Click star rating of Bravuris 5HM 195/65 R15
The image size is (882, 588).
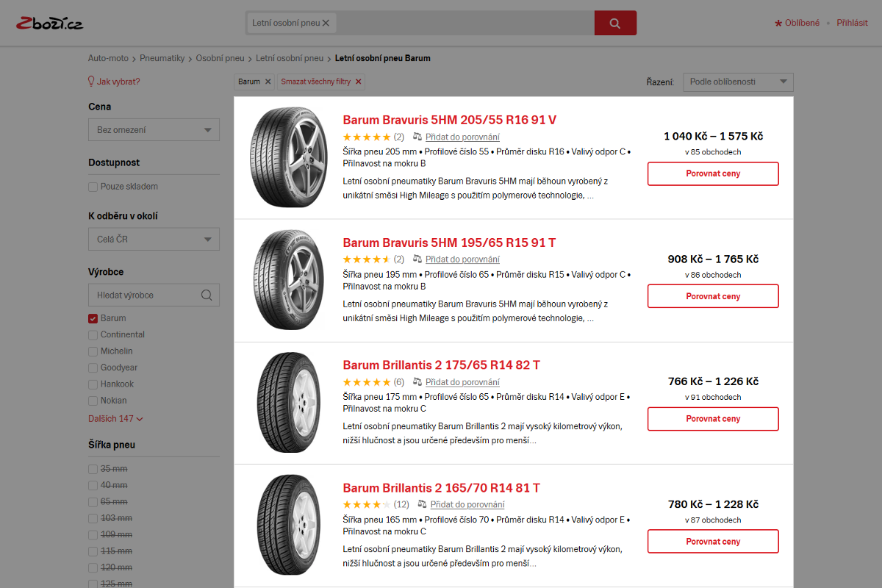(367, 259)
